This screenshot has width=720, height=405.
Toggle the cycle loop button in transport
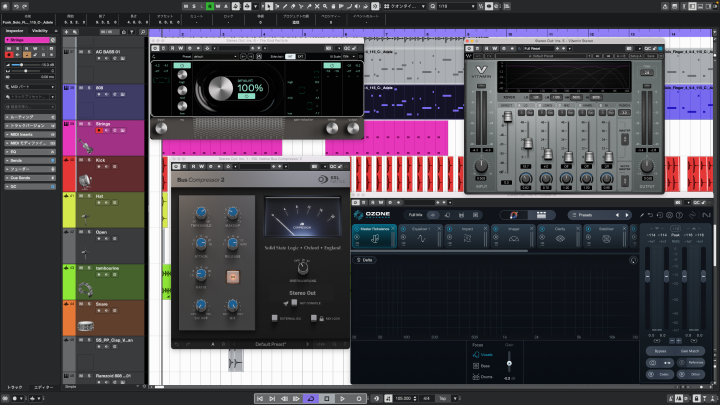[311, 399]
